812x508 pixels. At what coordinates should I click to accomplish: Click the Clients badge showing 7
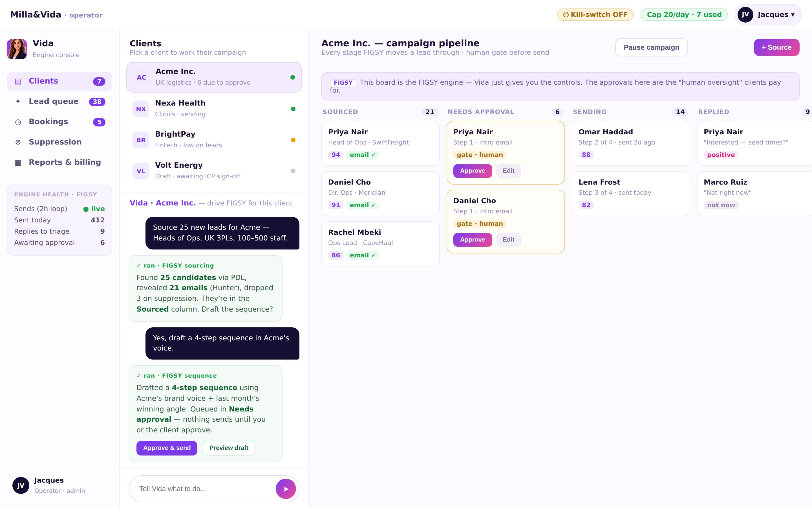click(99, 81)
